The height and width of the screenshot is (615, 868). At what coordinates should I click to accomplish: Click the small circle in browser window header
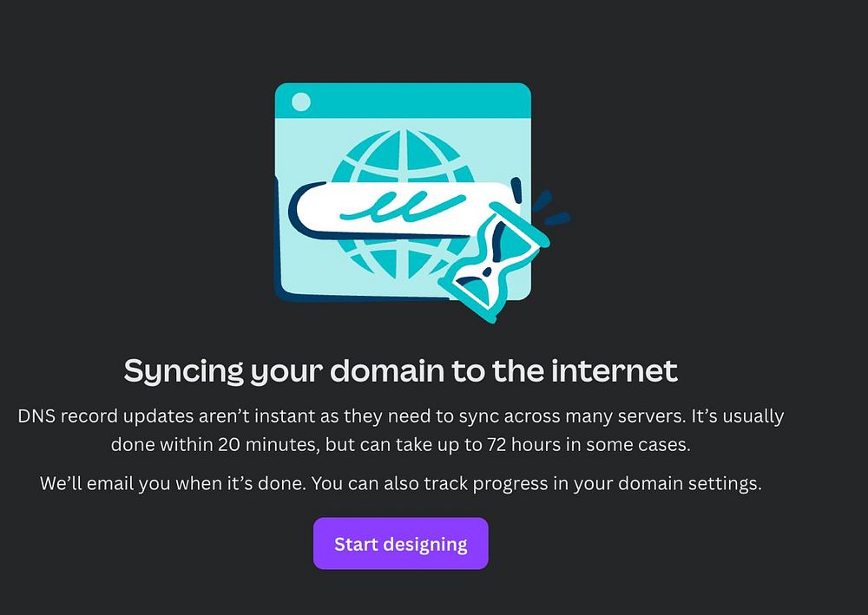301,102
